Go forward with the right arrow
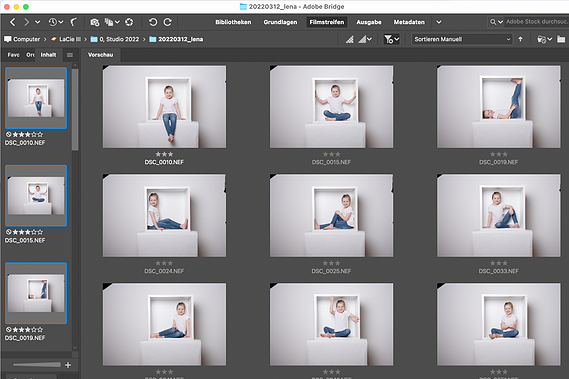 26,22
